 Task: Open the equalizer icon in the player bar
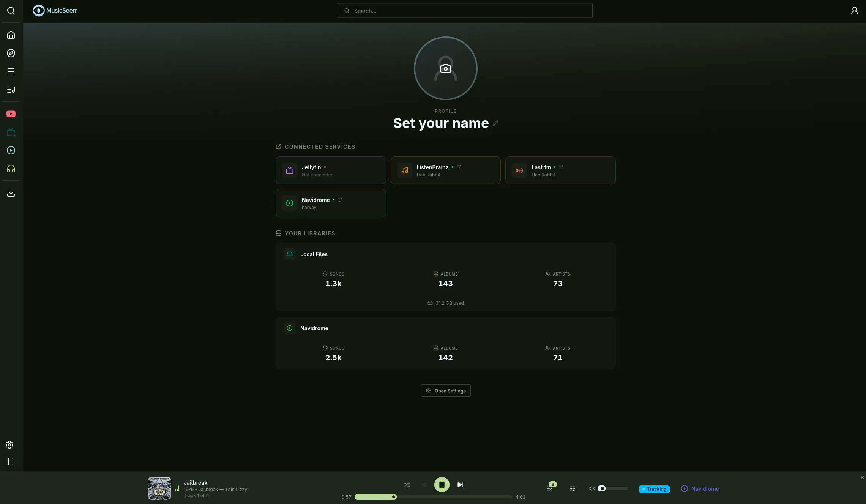coord(572,489)
